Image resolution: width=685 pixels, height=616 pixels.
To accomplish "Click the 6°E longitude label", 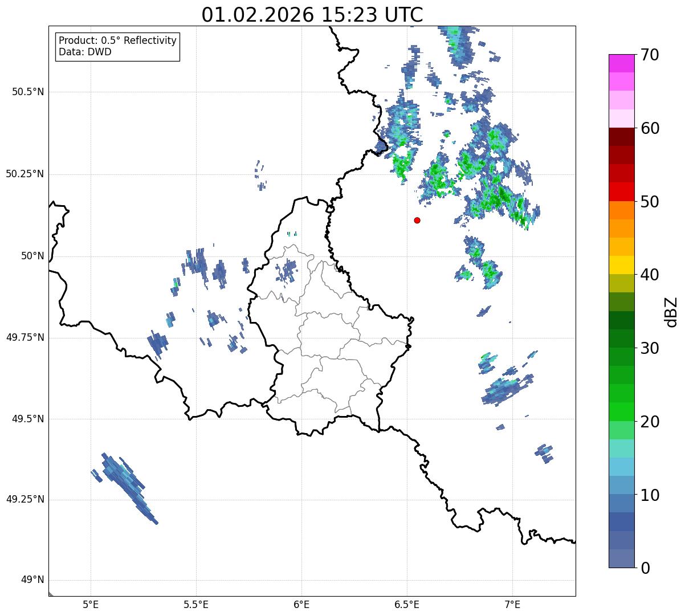I will [x=301, y=605].
